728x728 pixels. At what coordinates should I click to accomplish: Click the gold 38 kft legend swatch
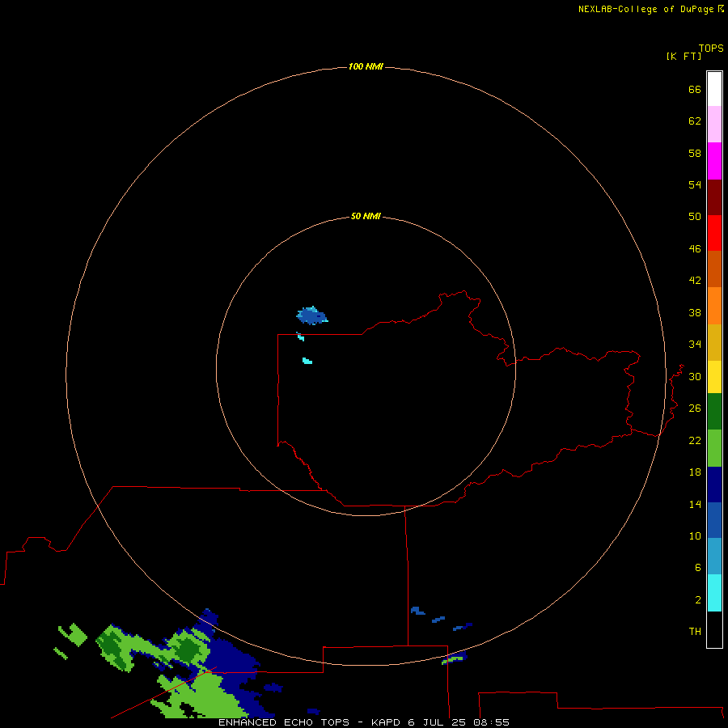point(714,342)
